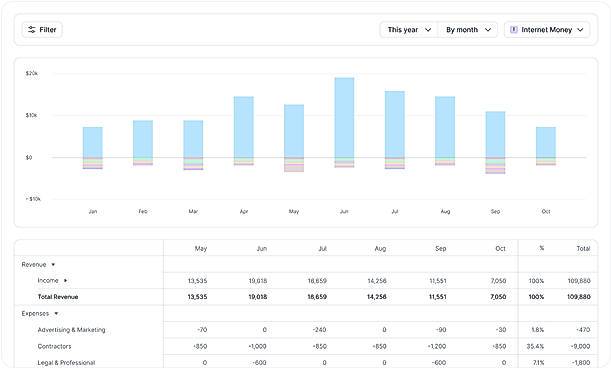Open the Filter options
Screen dimensions: 611x368
(42, 30)
